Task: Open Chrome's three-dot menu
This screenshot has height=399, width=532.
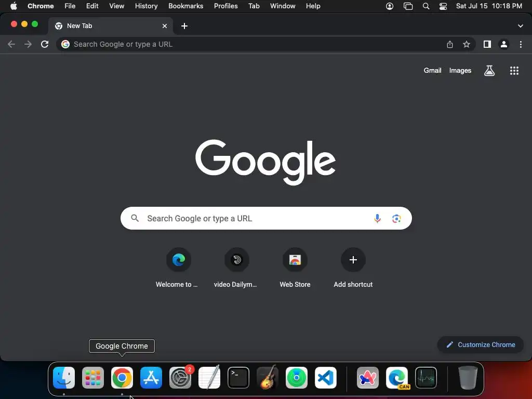Action: click(x=521, y=44)
